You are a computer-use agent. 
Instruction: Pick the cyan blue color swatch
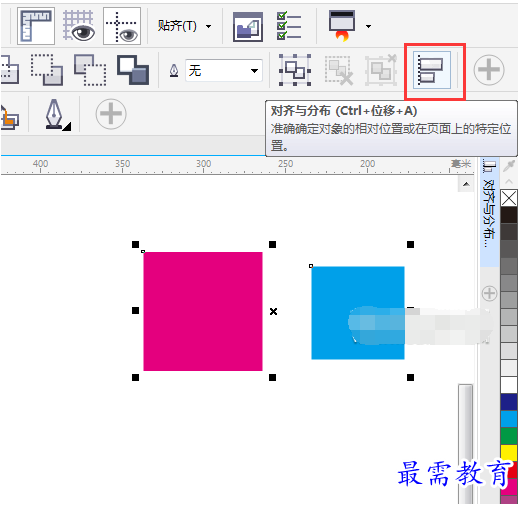[509, 419]
